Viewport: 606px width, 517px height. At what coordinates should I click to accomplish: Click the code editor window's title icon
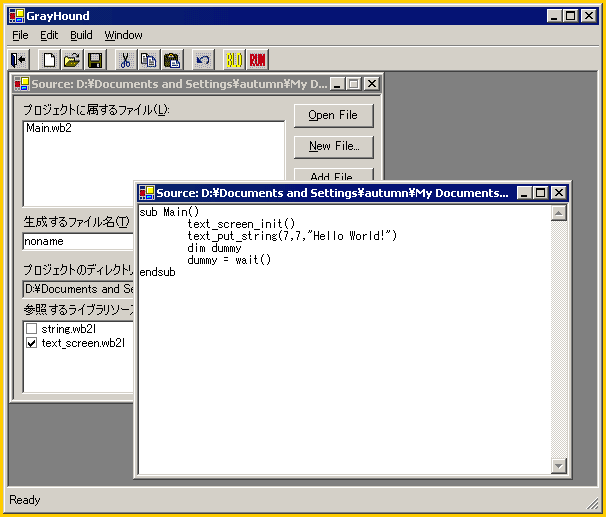point(147,192)
